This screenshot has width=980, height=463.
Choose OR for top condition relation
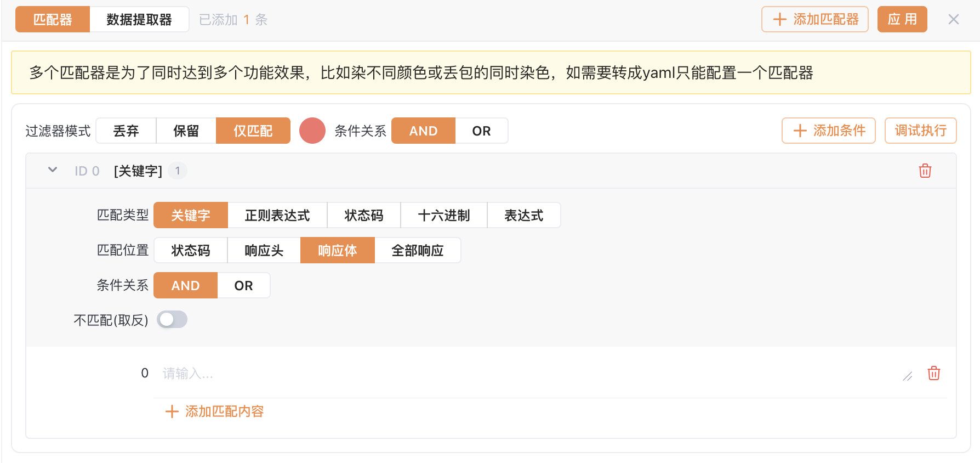481,131
